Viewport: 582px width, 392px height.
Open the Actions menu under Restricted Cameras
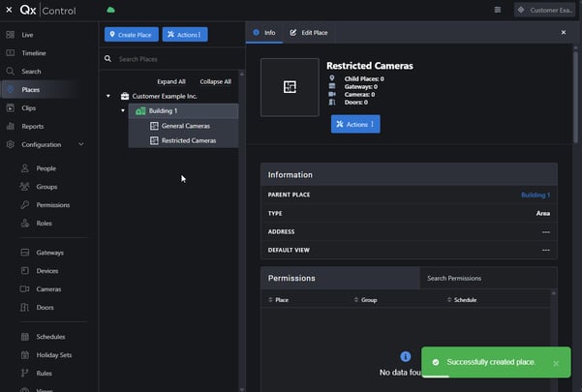click(x=355, y=124)
